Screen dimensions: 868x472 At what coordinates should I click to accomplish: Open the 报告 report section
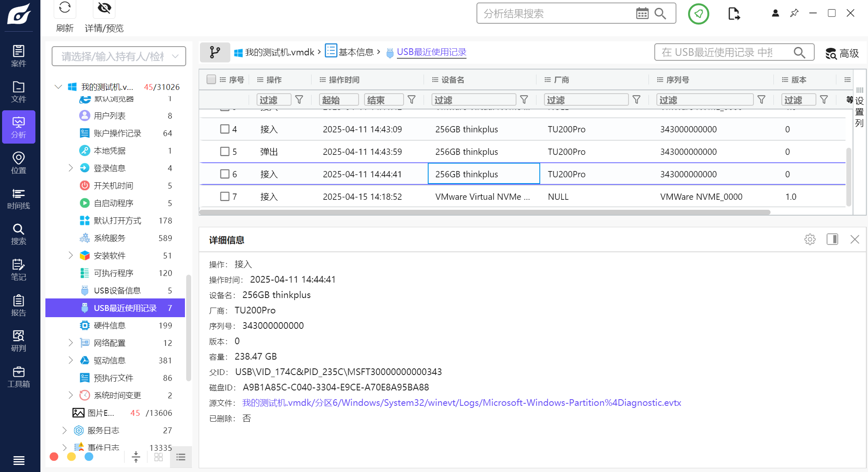(x=18, y=305)
